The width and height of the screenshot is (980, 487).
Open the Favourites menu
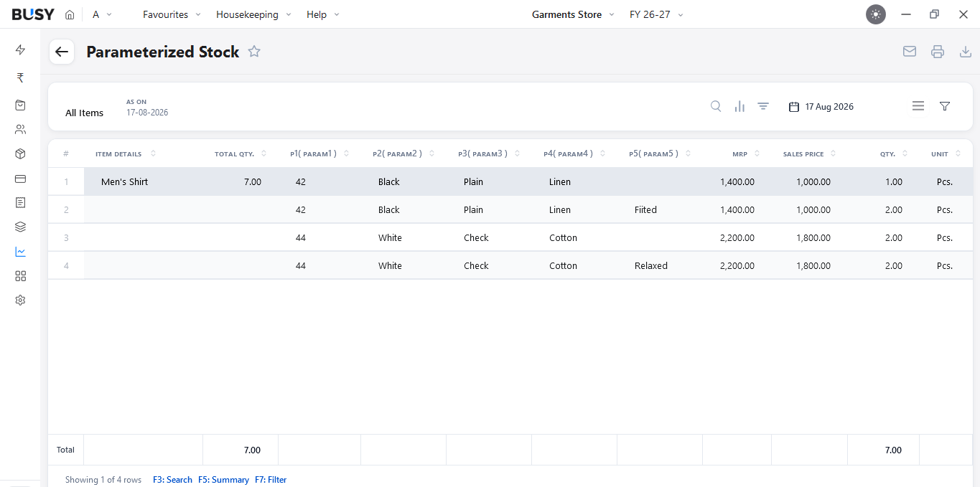(172, 14)
